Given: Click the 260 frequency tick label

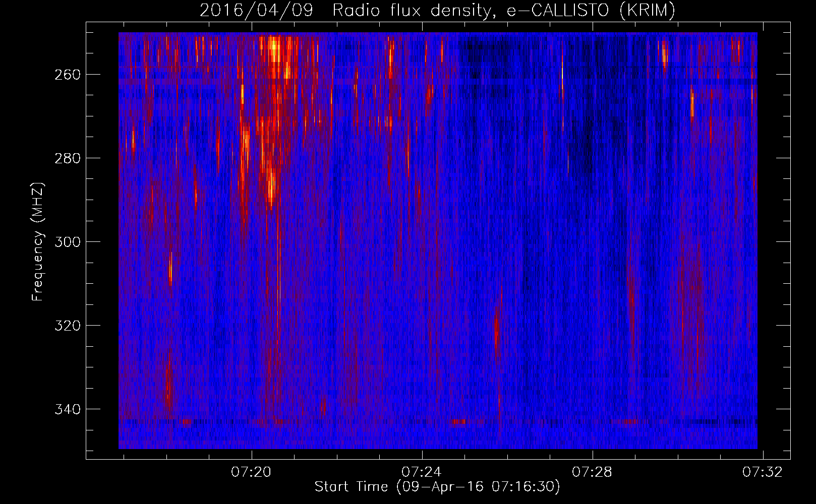Looking at the screenshot, I should click(x=68, y=75).
